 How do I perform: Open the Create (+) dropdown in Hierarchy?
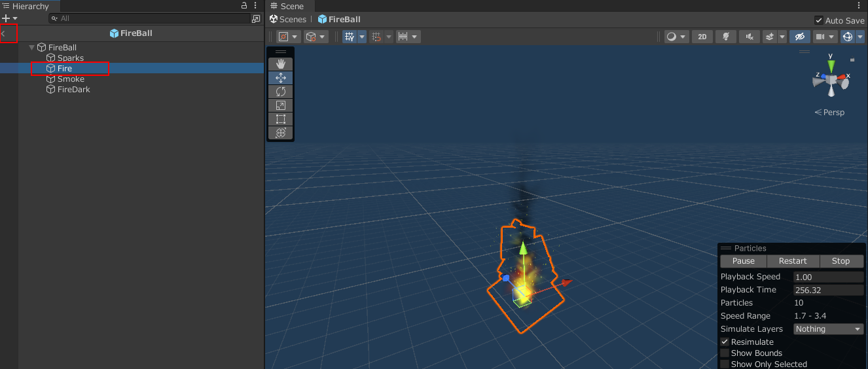10,18
